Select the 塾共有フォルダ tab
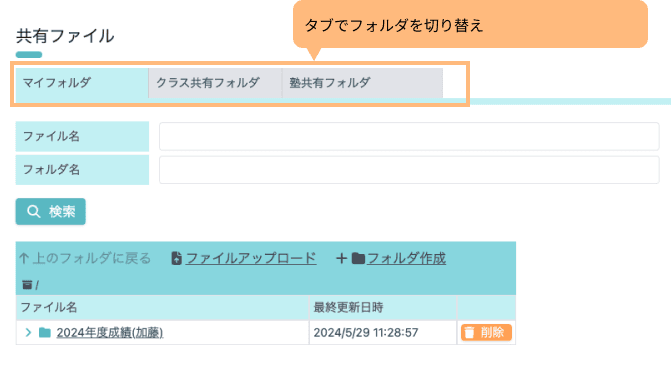 (x=362, y=83)
